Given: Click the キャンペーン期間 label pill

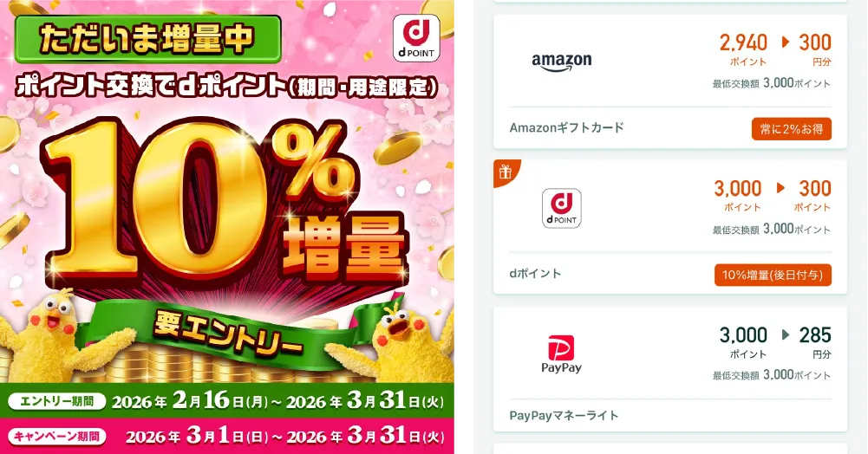Looking at the screenshot, I should click(57, 437).
